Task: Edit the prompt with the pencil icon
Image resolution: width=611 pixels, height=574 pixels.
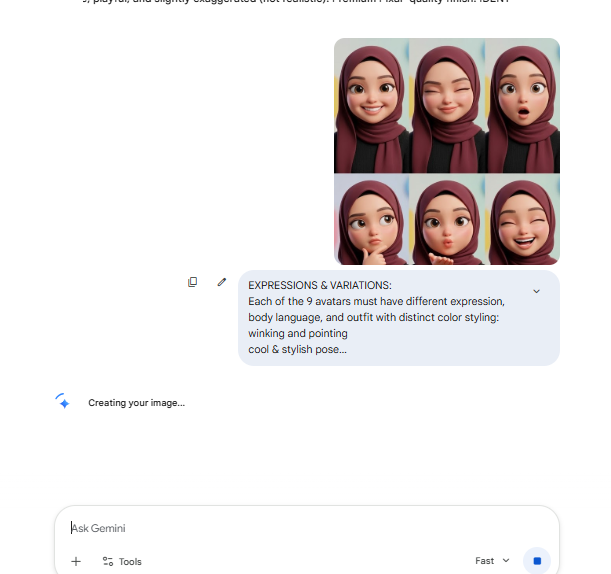Action: point(222,282)
